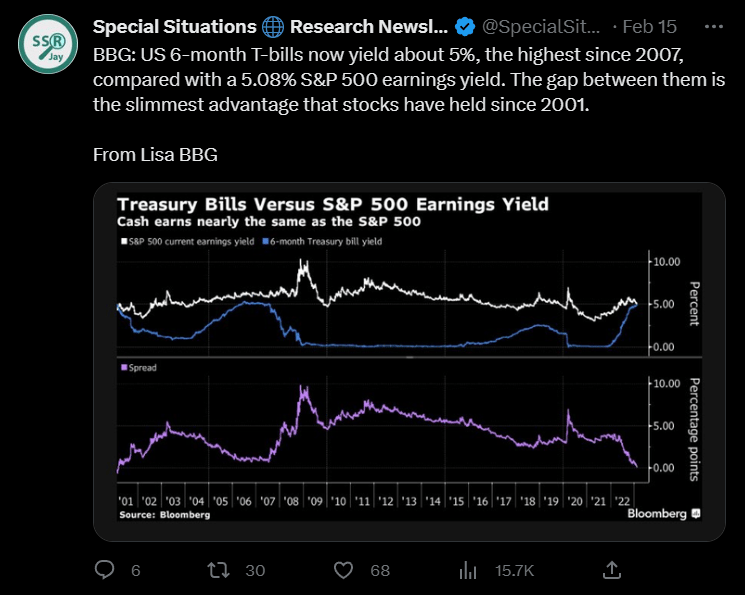745x595 pixels.
Task: Click the share upload icon
Action: [x=614, y=570]
